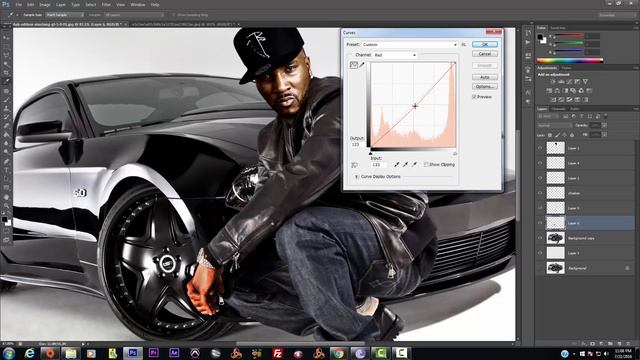Open the Channel dropdown showing Red
Viewport: 640px width, 360px height.
pyautogui.click(x=395, y=55)
